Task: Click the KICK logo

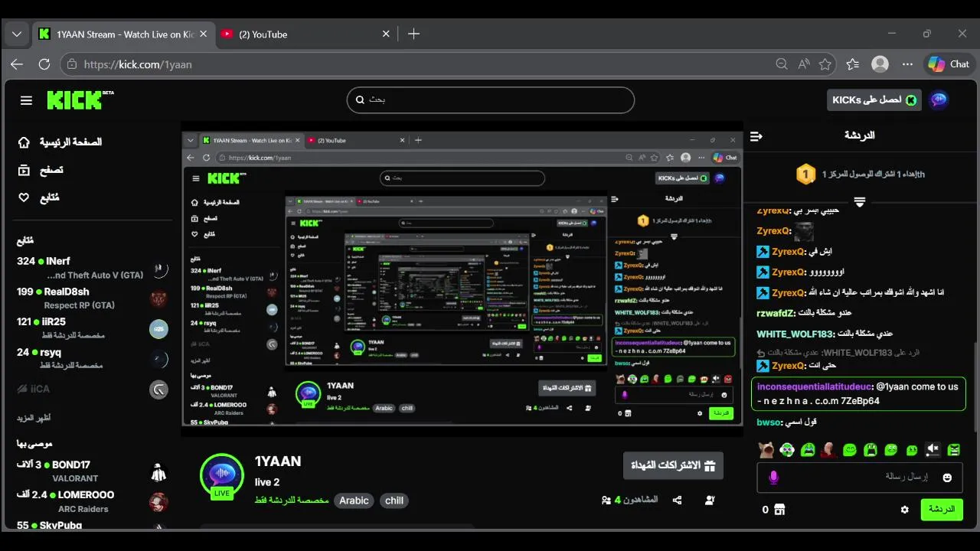Action: pos(80,99)
